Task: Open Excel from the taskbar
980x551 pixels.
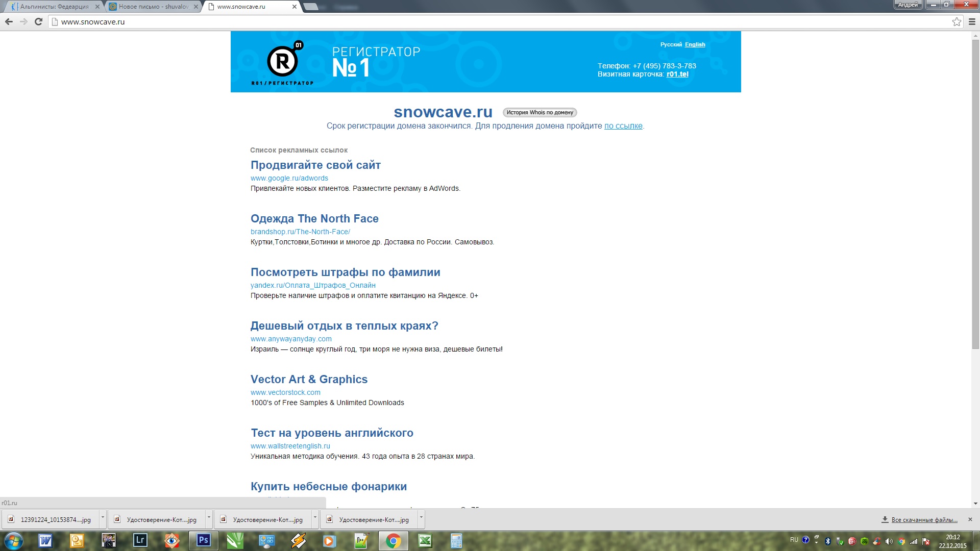Action: (x=425, y=540)
